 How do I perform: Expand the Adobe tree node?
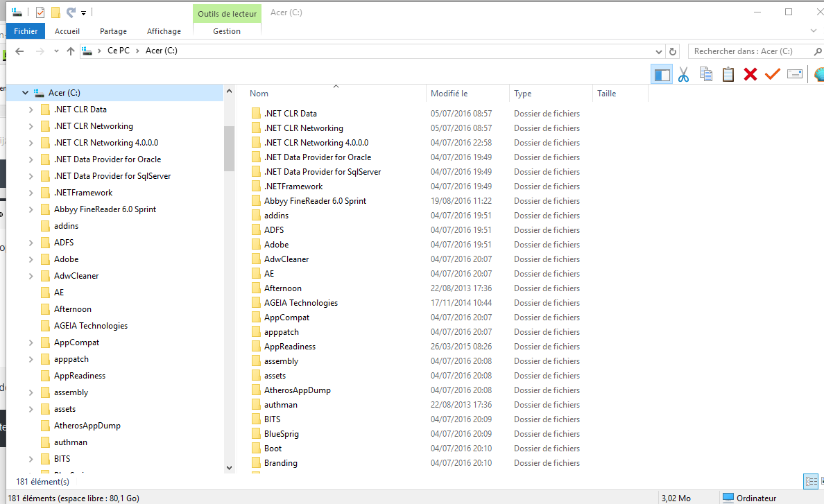coord(31,259)
